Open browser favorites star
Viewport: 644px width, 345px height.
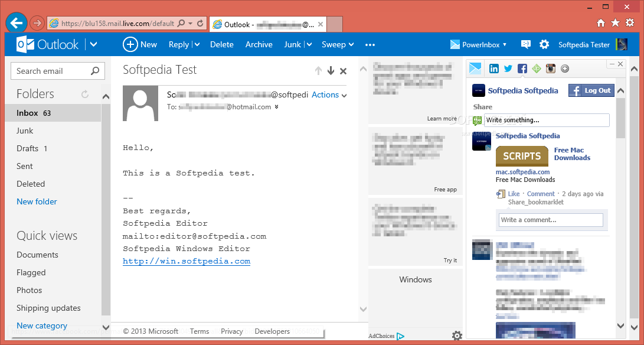click(615, 23)
